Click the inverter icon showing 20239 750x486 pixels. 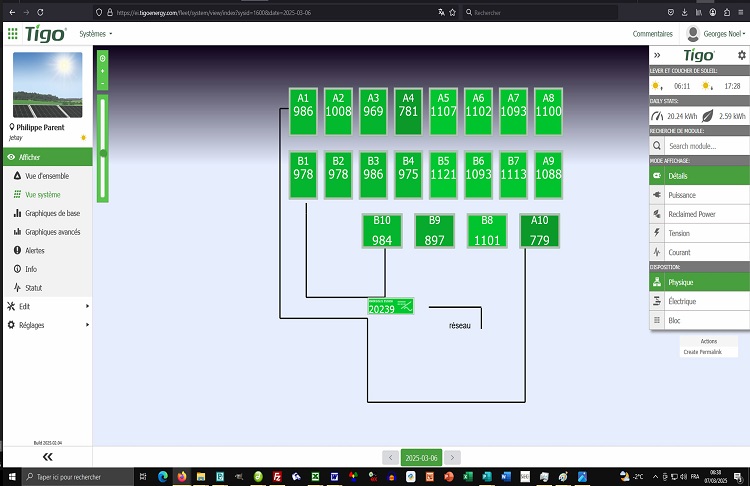coord(390,307)
